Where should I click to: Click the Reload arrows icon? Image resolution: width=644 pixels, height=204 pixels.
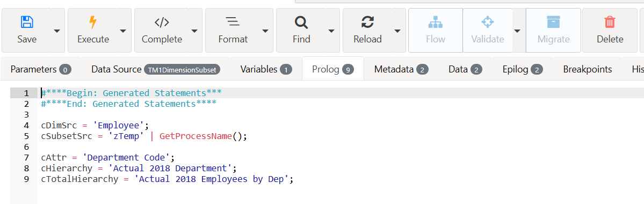click(367, 22)
